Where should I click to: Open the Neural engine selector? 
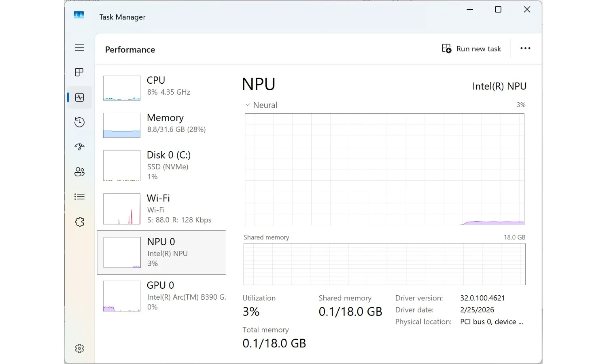261,105
